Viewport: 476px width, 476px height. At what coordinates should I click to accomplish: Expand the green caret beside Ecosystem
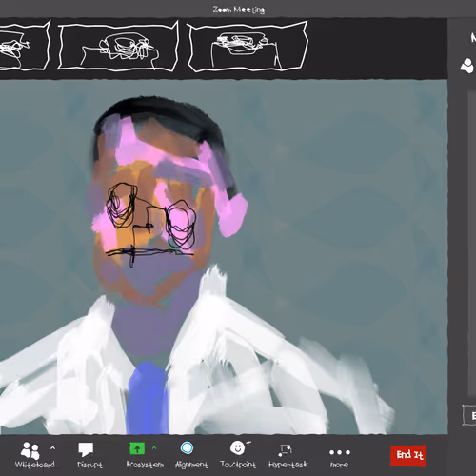coord(154,448)
